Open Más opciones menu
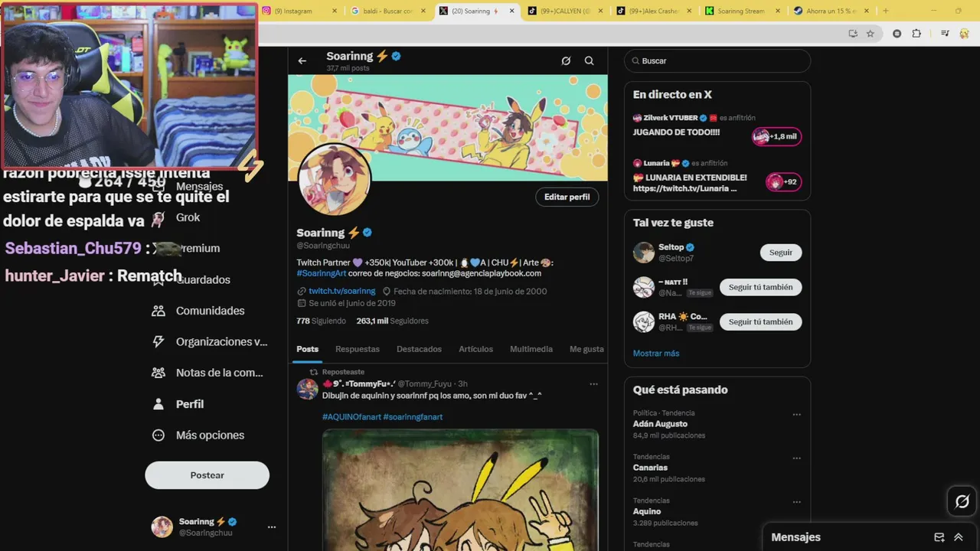Screen dimensions: 980x551 (x=198, y=435)
